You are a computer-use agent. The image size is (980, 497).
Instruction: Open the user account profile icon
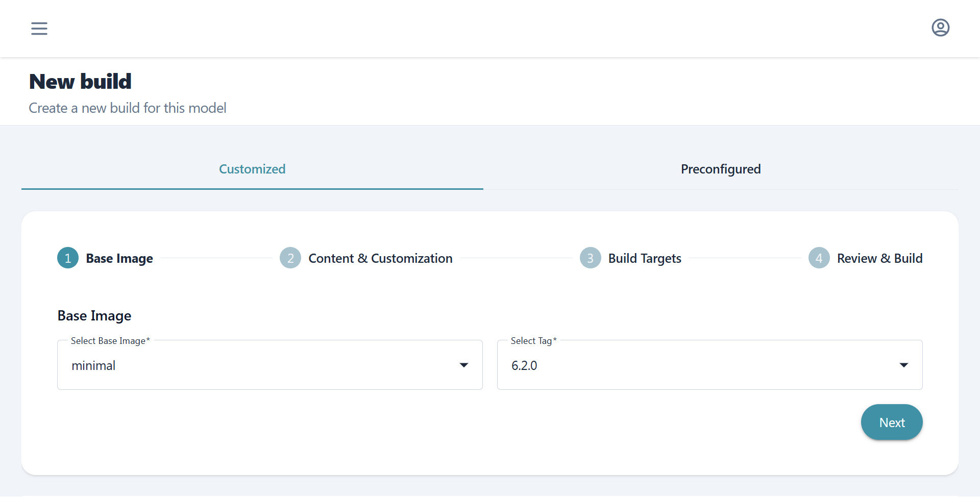point(940,28)
